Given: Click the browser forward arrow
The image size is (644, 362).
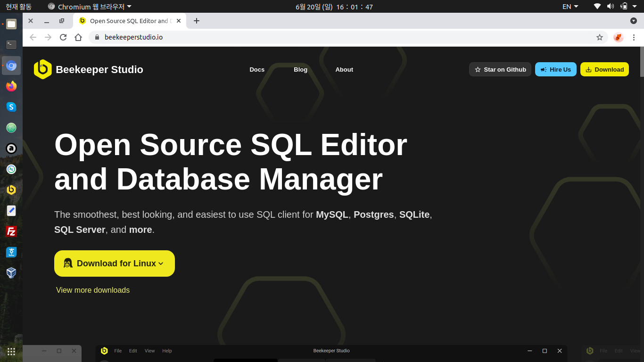Looking at the screenshot, I should pyautogui.click(x=48, y=37).
